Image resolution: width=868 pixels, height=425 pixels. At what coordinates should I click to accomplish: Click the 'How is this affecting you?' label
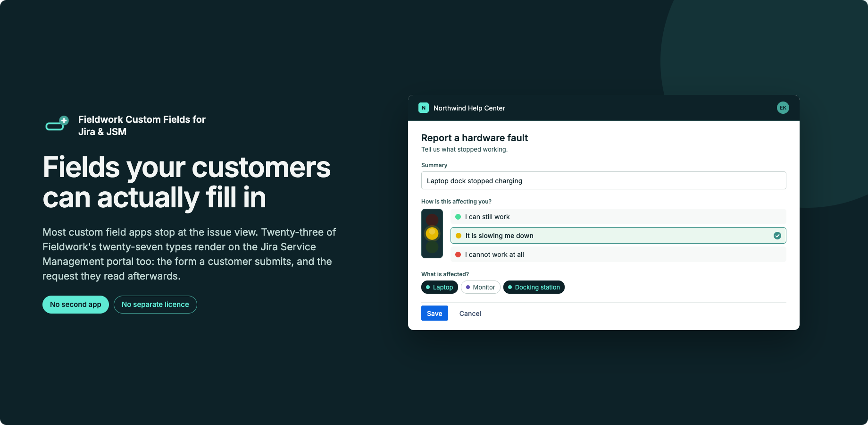click(456, 202)
